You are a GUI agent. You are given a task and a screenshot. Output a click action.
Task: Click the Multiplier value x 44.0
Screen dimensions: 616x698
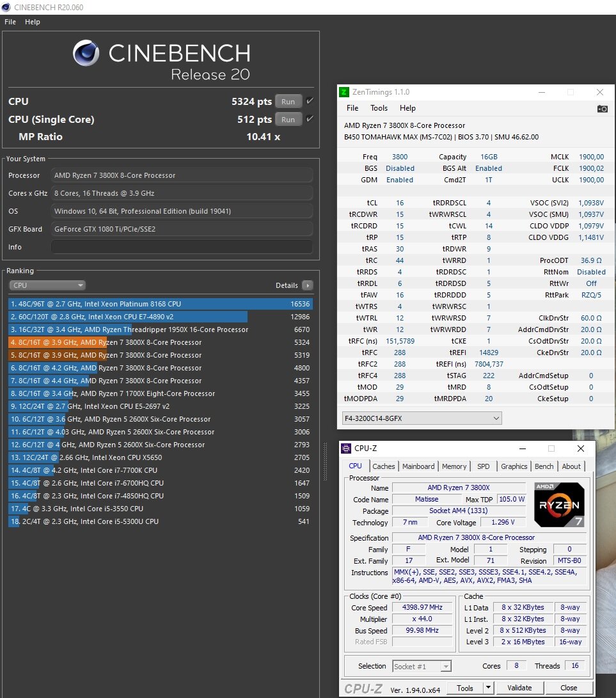[x=422, y=619]
